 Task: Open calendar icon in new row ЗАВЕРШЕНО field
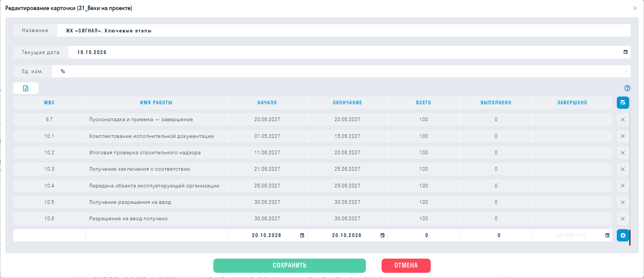click(x=608, y=236)
